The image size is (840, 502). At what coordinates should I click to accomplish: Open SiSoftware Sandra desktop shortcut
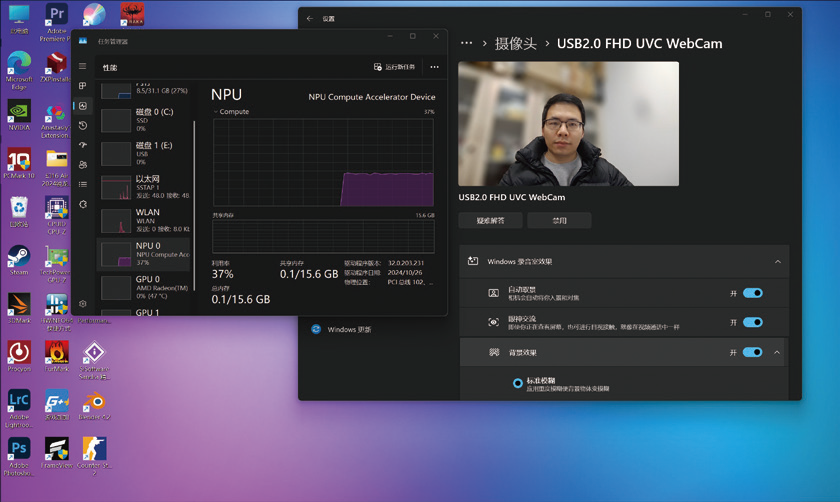94,360
